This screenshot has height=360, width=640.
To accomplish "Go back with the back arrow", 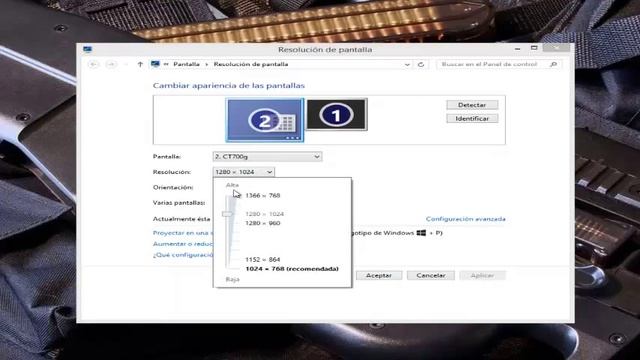I will pos(93,64).
